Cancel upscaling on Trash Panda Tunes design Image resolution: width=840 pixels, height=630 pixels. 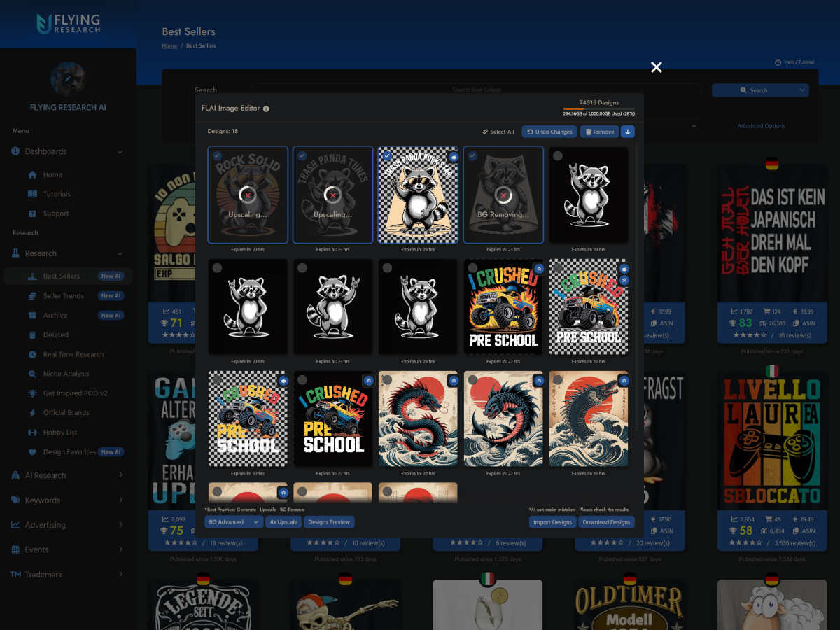click(x=333, y=195)
